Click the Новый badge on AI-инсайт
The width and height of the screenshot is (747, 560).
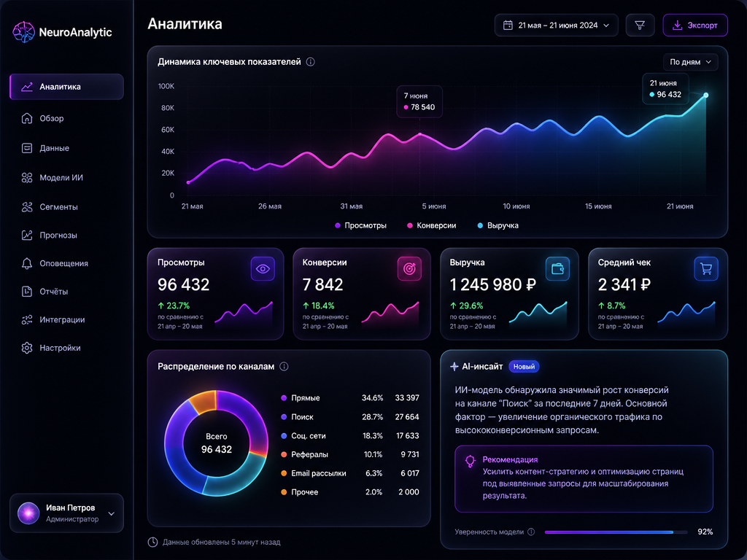point(524,367)
